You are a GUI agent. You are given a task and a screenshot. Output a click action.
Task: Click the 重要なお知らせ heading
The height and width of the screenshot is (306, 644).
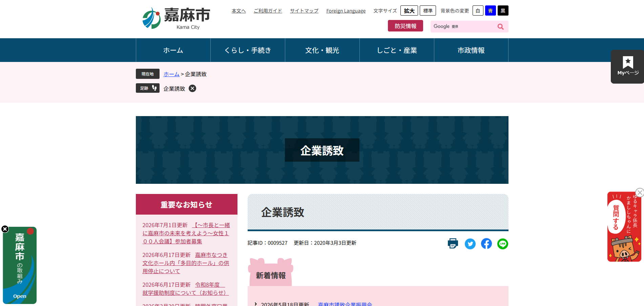coord(186,204)
